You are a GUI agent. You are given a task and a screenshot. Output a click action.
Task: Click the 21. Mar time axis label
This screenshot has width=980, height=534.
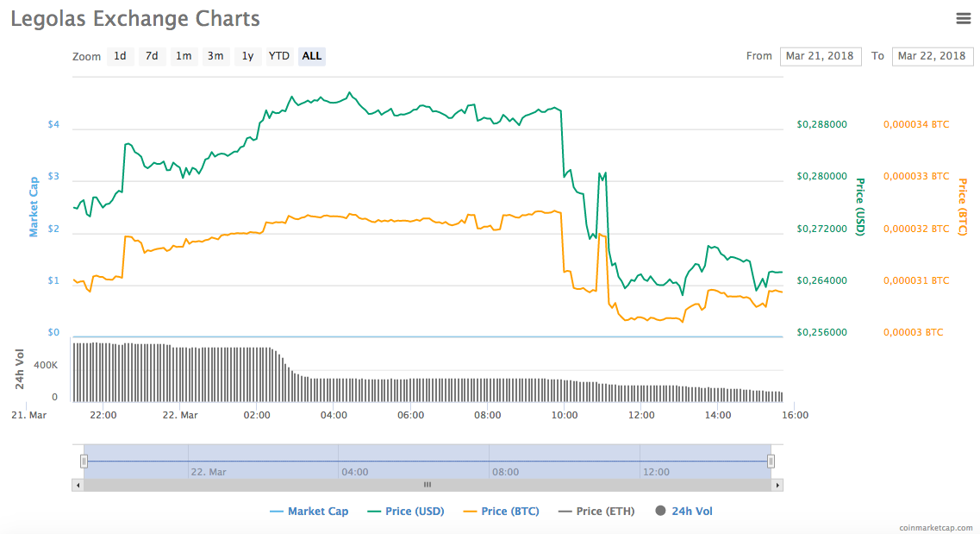tap(28, 415)
